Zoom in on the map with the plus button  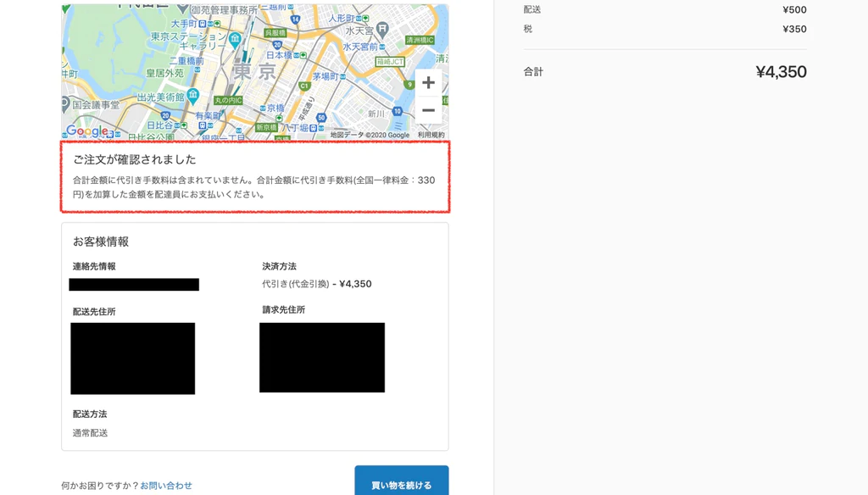pyautogui.click(x=428, y=82)
